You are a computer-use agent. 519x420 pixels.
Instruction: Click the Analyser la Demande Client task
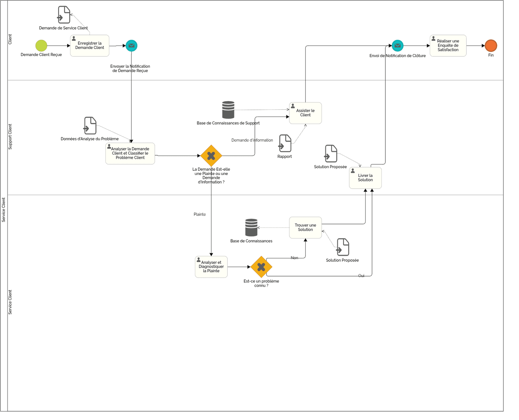point(130,153)
